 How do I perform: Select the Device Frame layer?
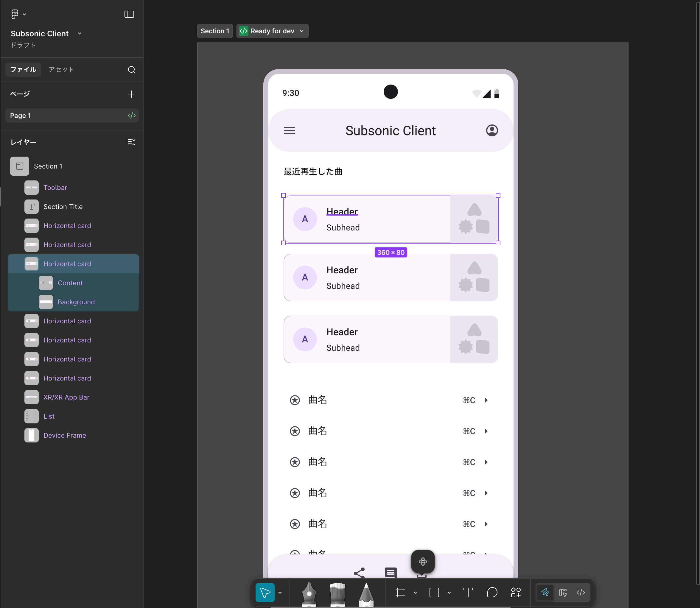pyautogui.click(x=65, y=435)
